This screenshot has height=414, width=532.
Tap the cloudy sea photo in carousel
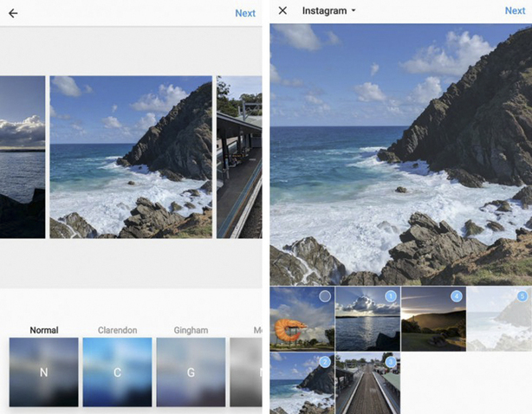click(23, 157)
